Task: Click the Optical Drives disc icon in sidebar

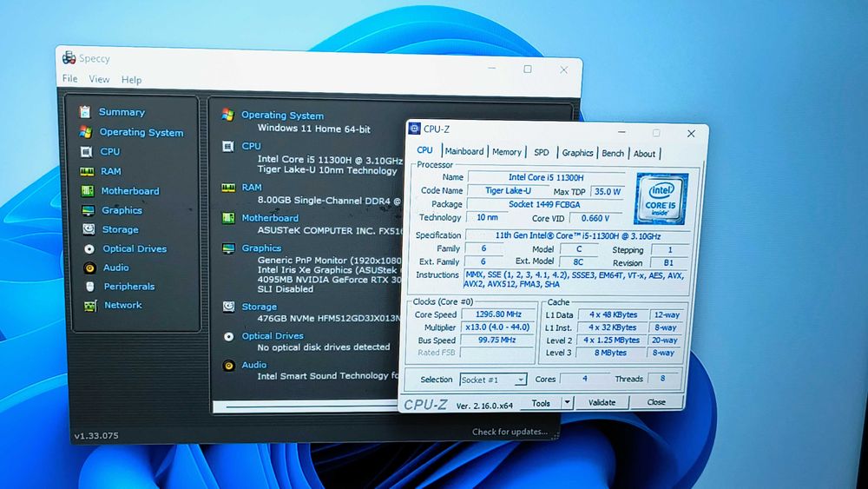Action: pos(89,248)
